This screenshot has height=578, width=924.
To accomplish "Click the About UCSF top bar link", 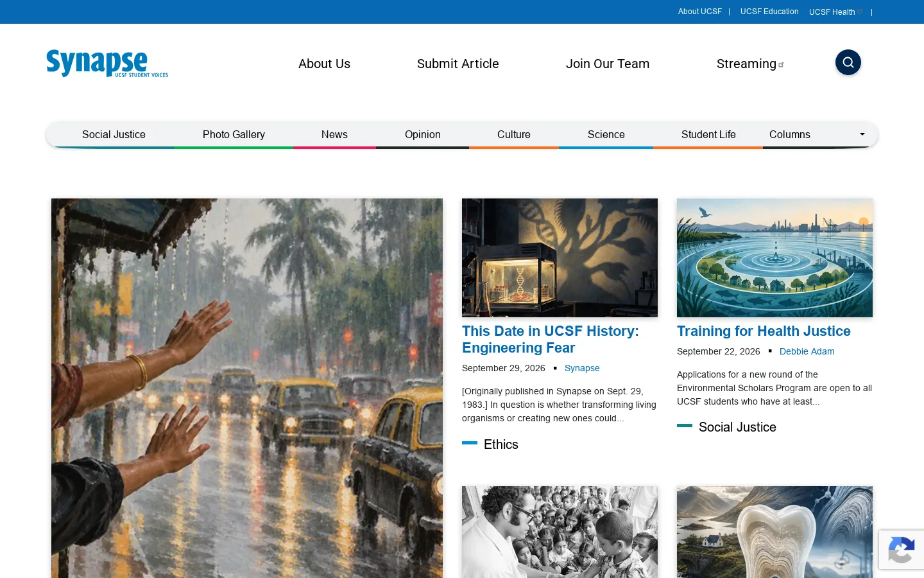I will (x=700, y=12).
